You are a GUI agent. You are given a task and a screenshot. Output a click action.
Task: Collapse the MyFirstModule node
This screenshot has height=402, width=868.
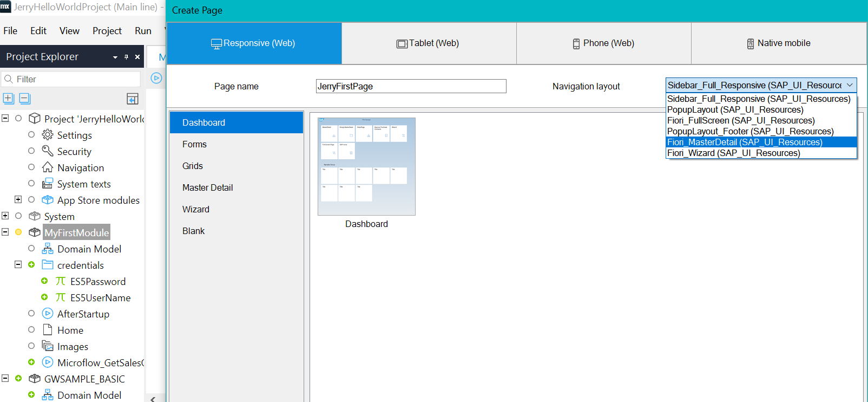5,232
